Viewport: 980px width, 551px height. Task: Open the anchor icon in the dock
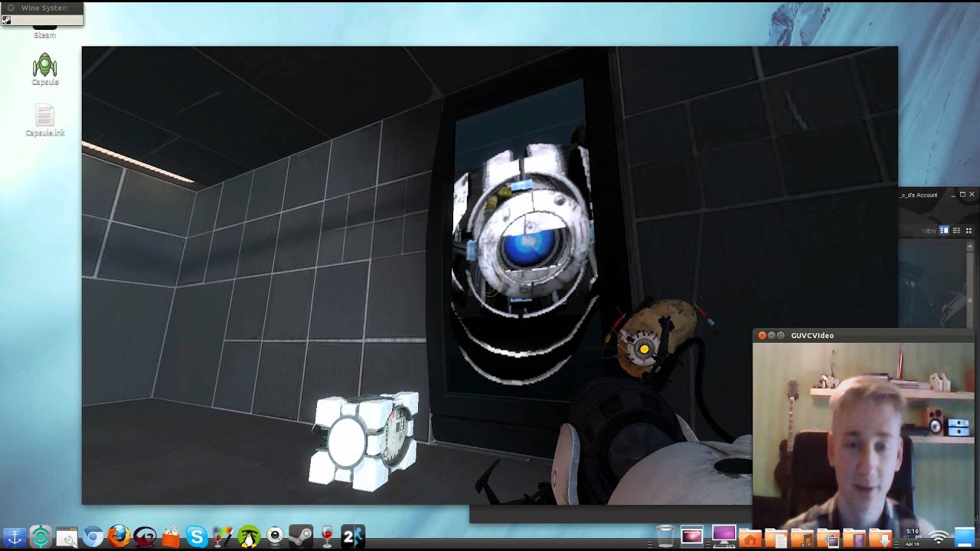(x=15, y=537)
